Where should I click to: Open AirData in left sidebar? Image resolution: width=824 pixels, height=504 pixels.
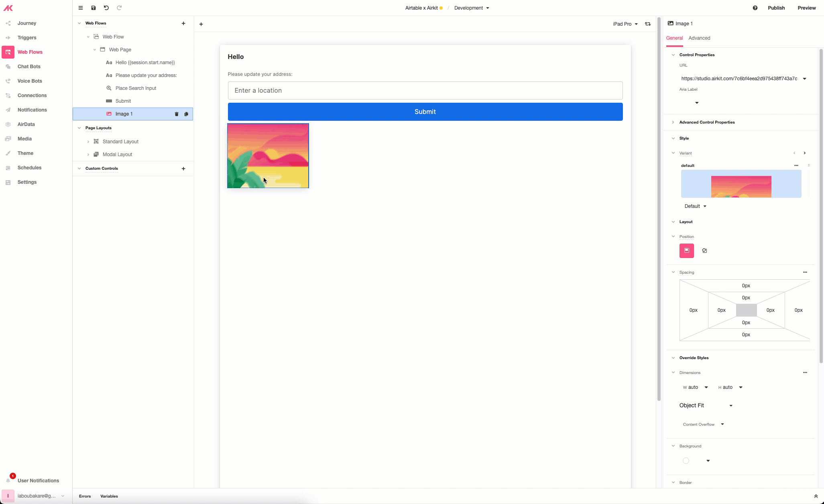coord(26,124)
